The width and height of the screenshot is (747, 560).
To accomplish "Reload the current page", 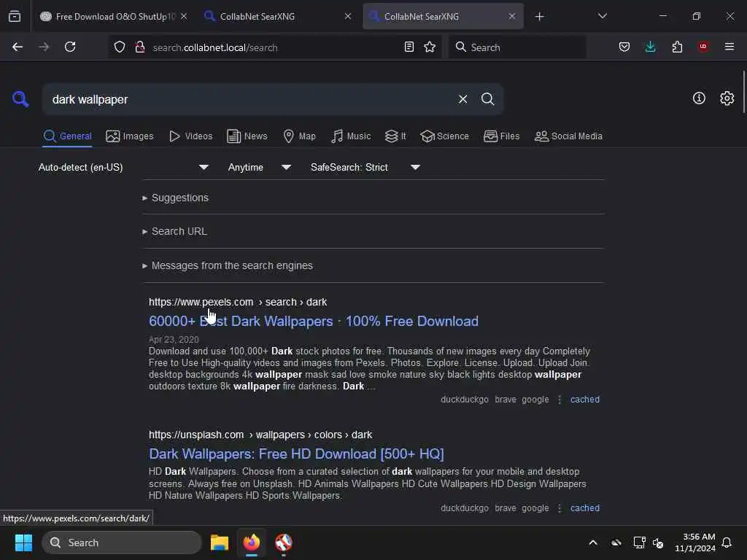I will point(70,47).
